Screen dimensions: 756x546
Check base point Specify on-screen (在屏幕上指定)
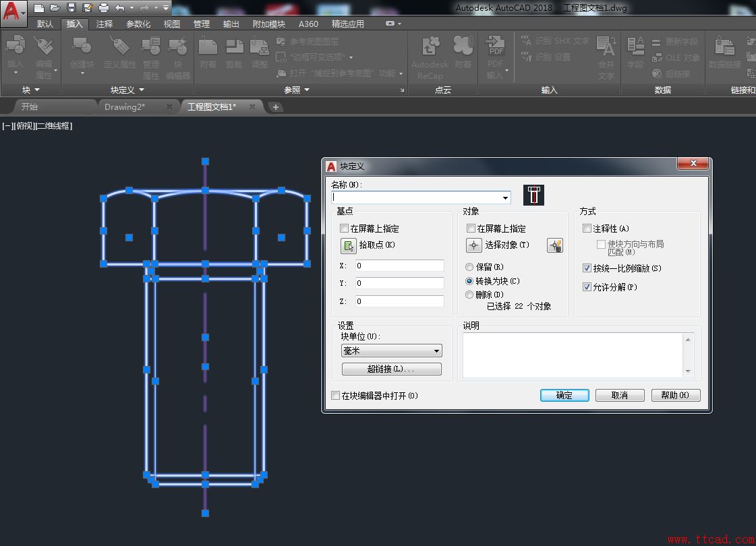[x=344, y=228]
